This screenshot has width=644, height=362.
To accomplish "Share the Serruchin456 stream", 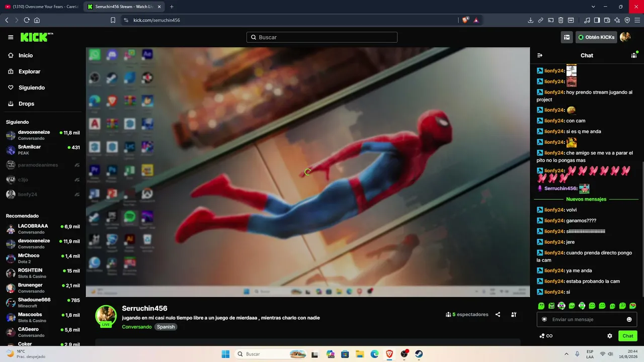I will 498,315.
